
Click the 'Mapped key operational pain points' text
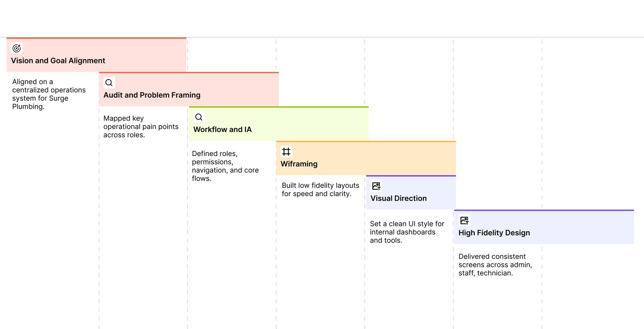pos(140,127)
